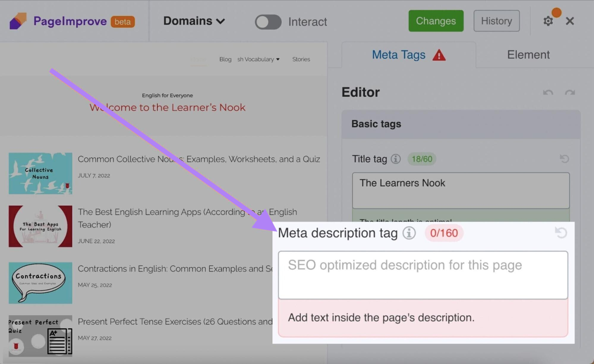Reset the Meta description tag field
The height and width of the screenshot is (364, 594).
[x=561, y=232]
